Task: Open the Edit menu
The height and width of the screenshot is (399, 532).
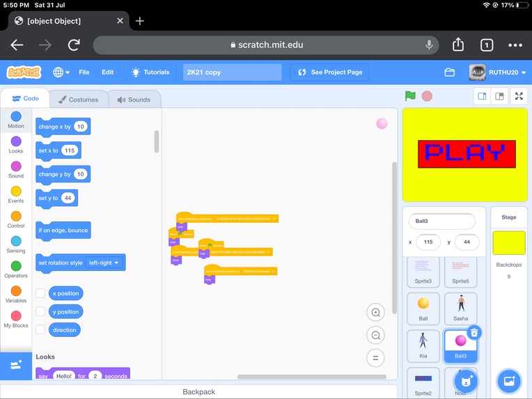Action: [x=107, y=72]
